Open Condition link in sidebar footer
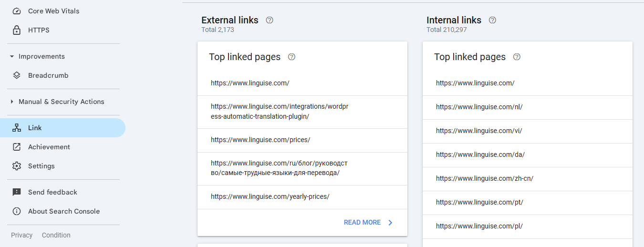The image size is (644, 247). [x=56, y=235]
